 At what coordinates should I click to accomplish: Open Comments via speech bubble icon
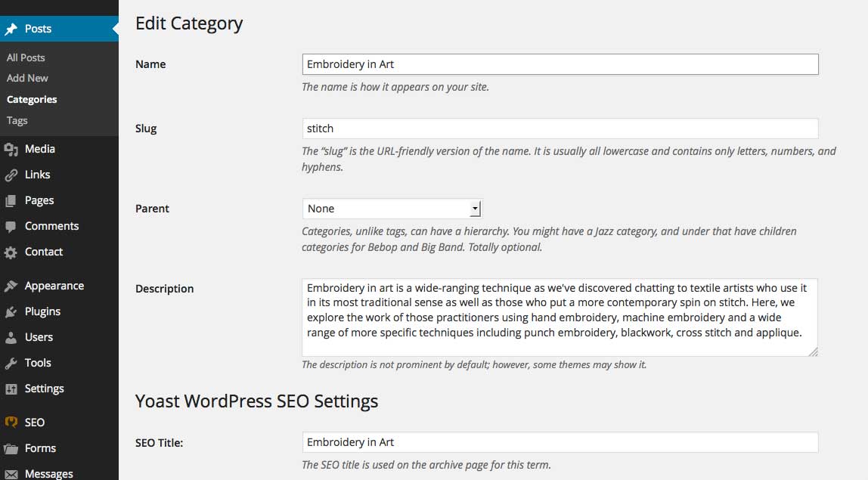click(11, 227)
